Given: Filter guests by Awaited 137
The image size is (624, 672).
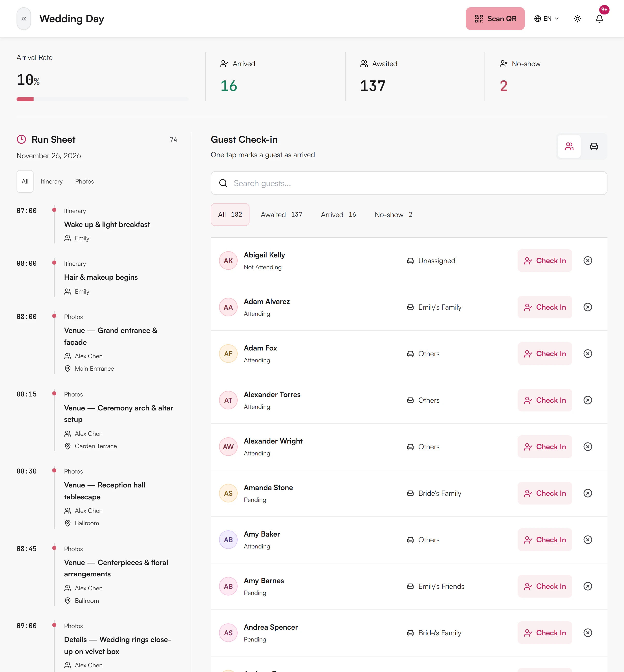Looking at the screenshot, I should click(281, 215).
